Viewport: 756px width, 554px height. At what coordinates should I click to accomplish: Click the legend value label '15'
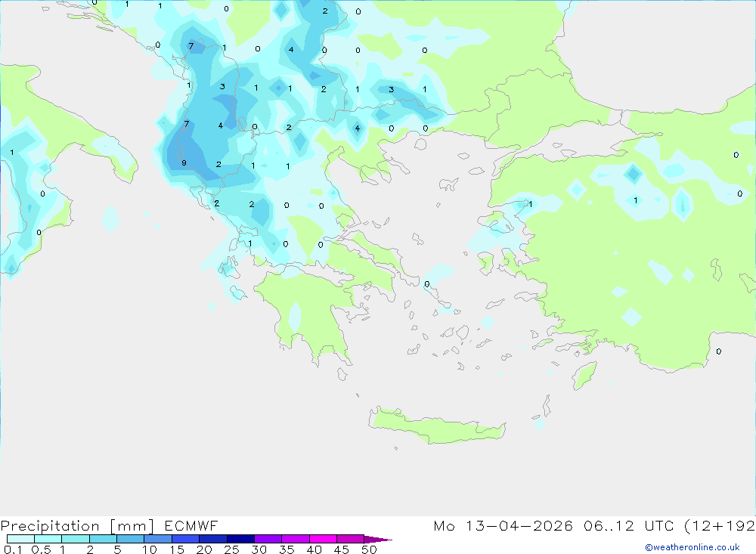176,549
